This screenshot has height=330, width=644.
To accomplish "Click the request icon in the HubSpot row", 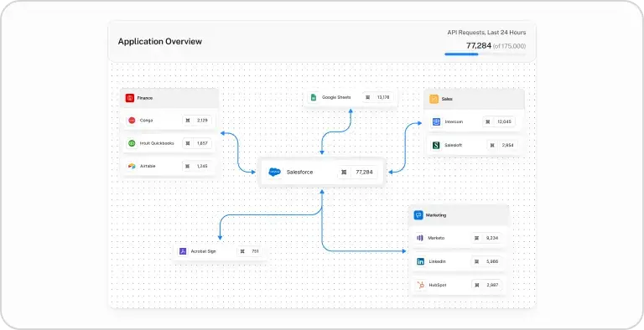I will tap(477, 285).
